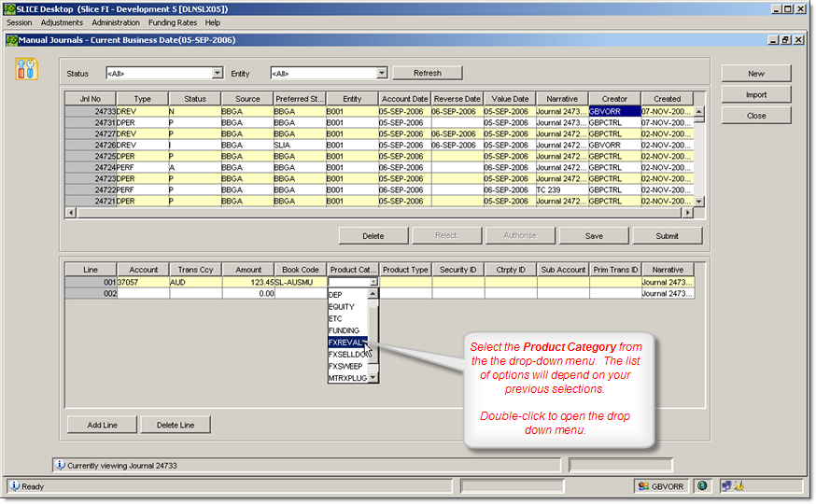Open the Adjustments menu

click(62, 22)
